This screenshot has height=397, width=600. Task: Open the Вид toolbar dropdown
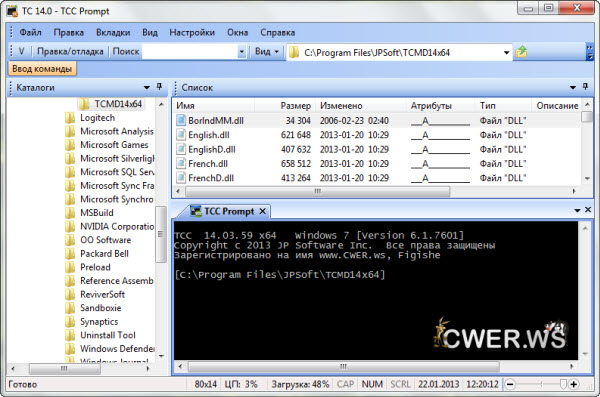[x=267, y=51]
